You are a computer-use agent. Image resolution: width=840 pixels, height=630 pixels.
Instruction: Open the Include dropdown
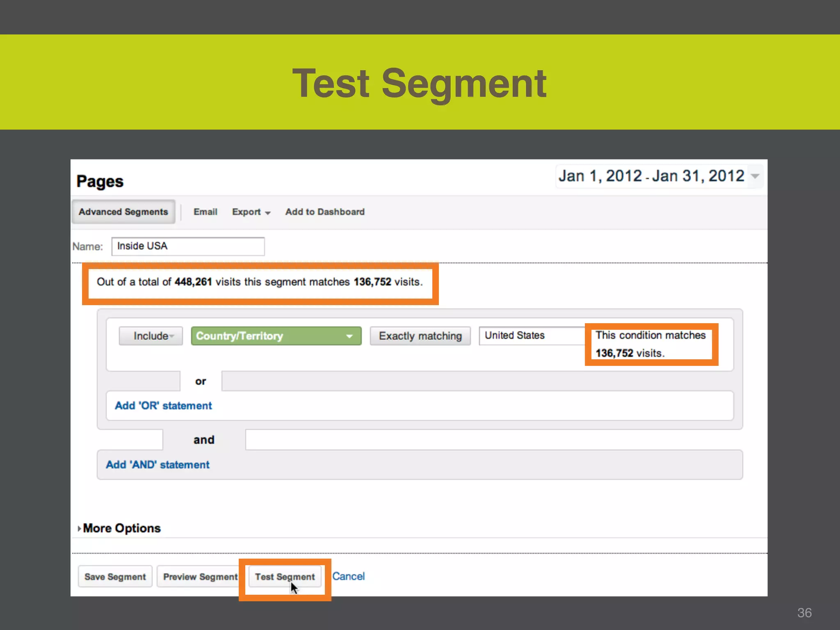point(151,336)
